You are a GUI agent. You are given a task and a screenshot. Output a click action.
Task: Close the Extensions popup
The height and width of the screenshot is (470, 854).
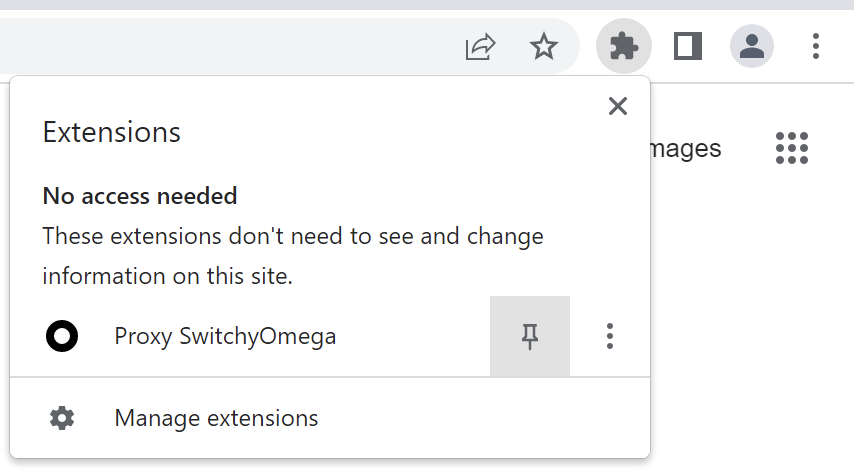pyautogui.click(x=618, y=107)
